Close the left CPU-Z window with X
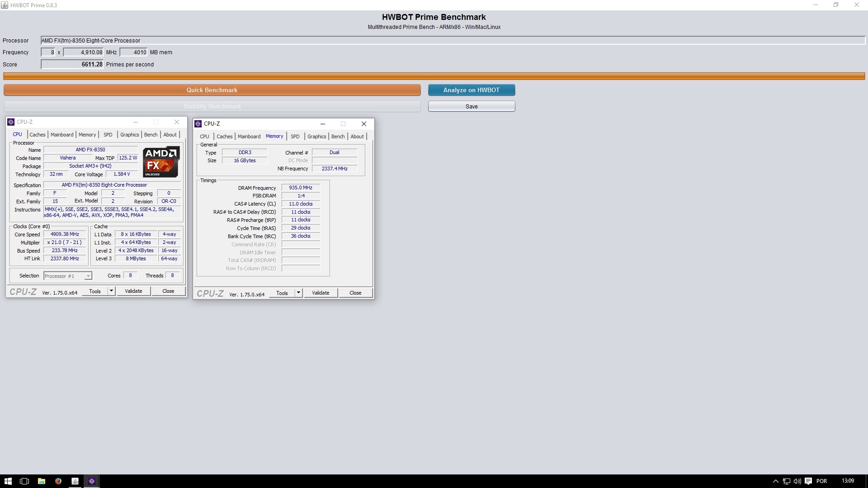 pyautogui.click(x=177, y=122)
